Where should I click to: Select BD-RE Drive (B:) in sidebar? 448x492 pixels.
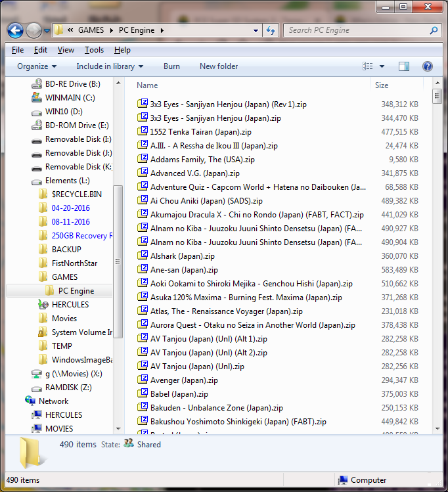[72, 84]
